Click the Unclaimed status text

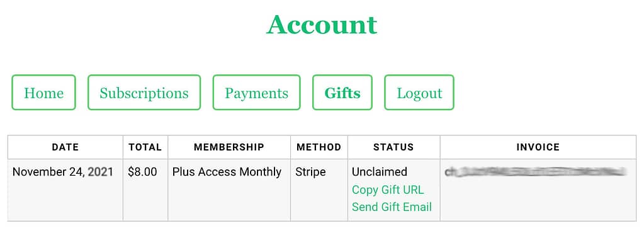click(380, 172)
